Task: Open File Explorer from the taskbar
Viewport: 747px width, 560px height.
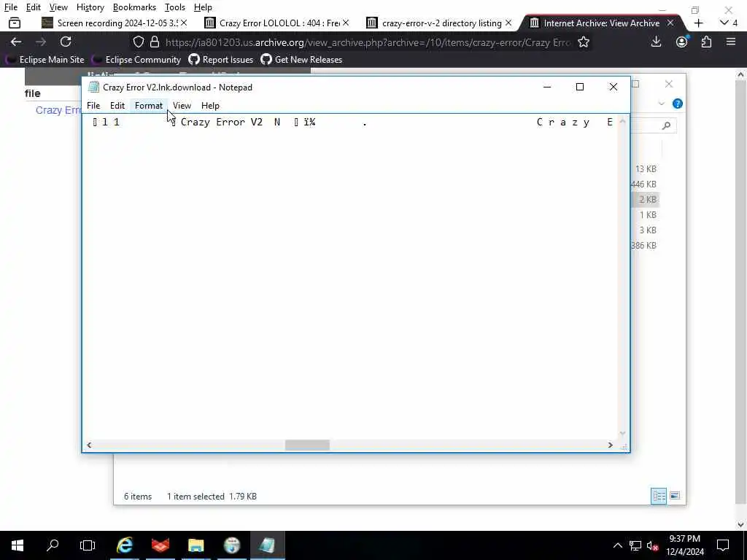Action: (196, 545)
